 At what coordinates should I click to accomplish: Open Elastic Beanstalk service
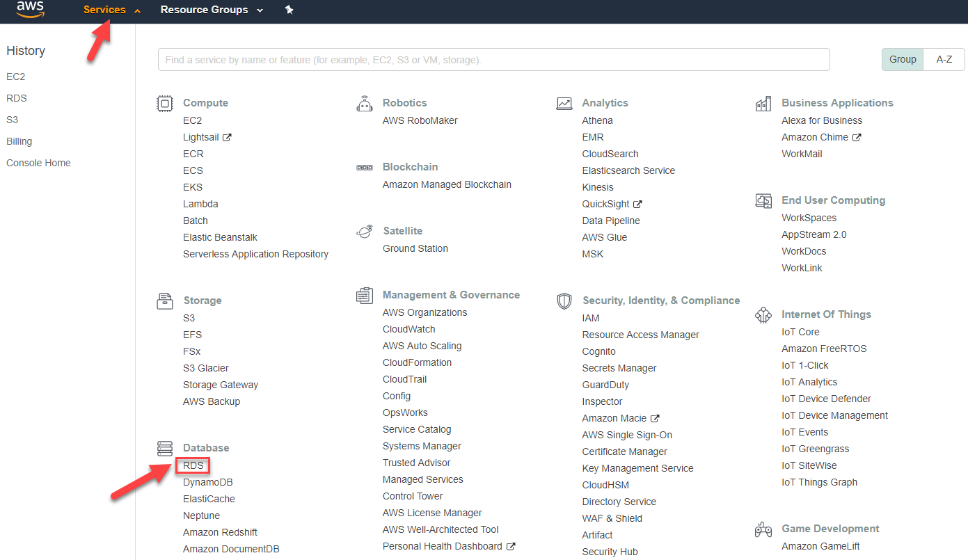tap(220, 237)
